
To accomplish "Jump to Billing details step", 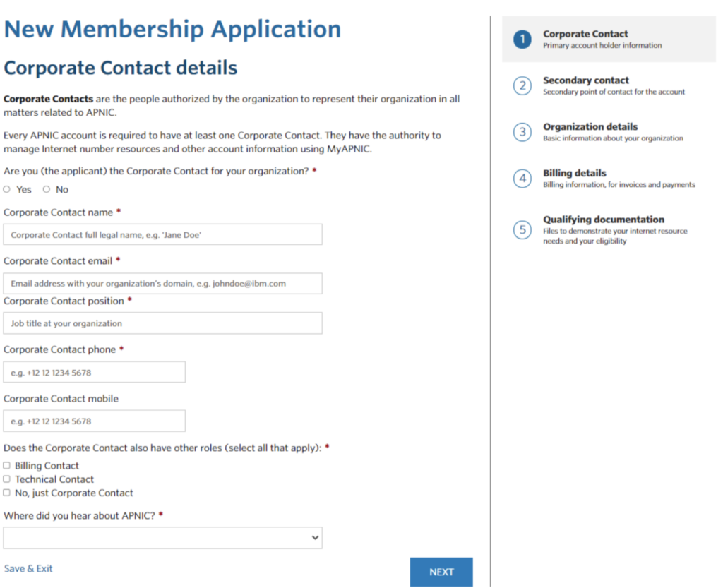I will (x=574, y=173).
